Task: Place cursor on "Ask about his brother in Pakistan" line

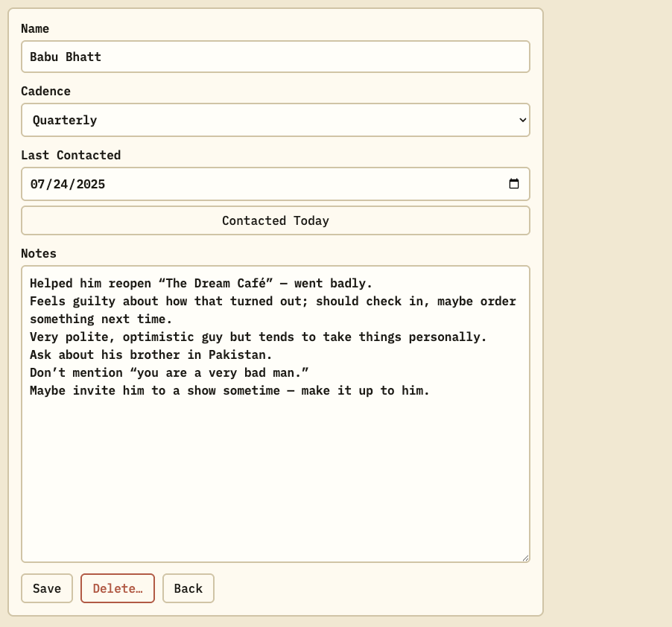Action: (150, 354)
